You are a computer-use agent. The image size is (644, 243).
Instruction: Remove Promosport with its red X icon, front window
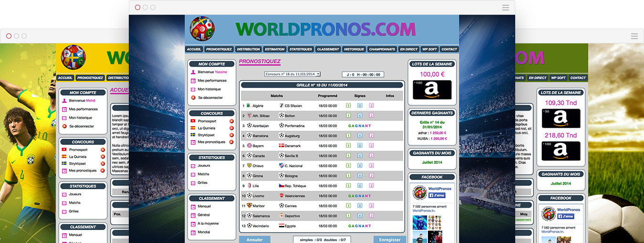pos(231,121)
